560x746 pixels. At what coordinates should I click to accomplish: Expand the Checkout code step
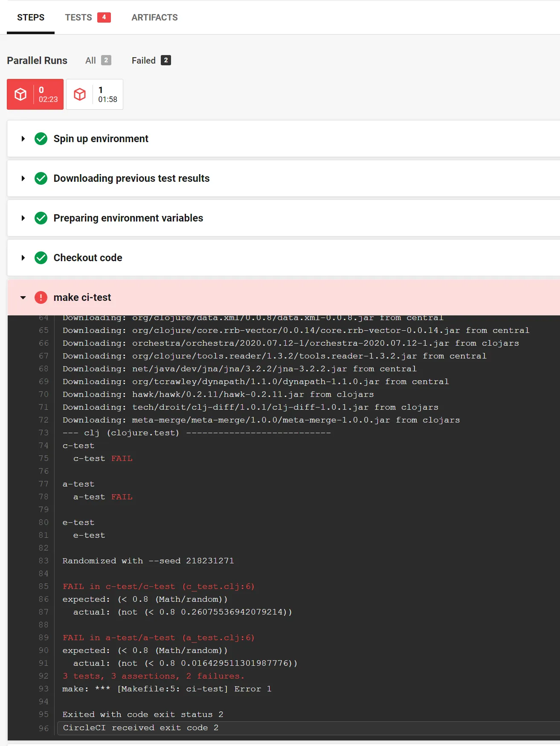point(23,258)
